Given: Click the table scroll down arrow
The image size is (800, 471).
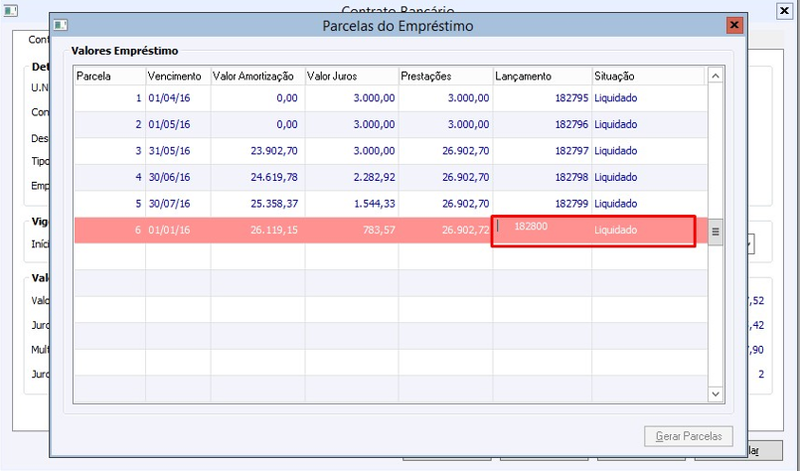Looking at the screenshot, I should click(715, 394).
